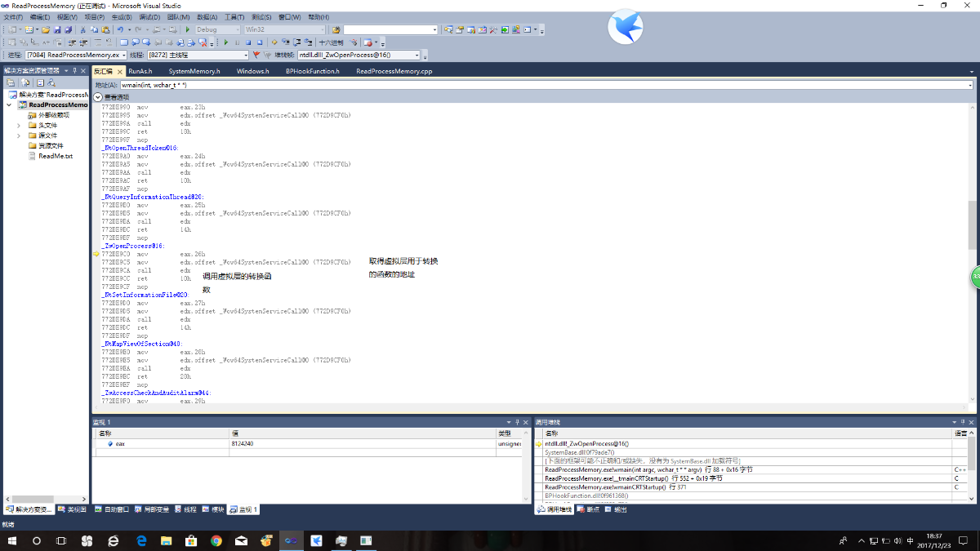Expand the 头文件 folder
Screen dimensions: 980x551
20,126
